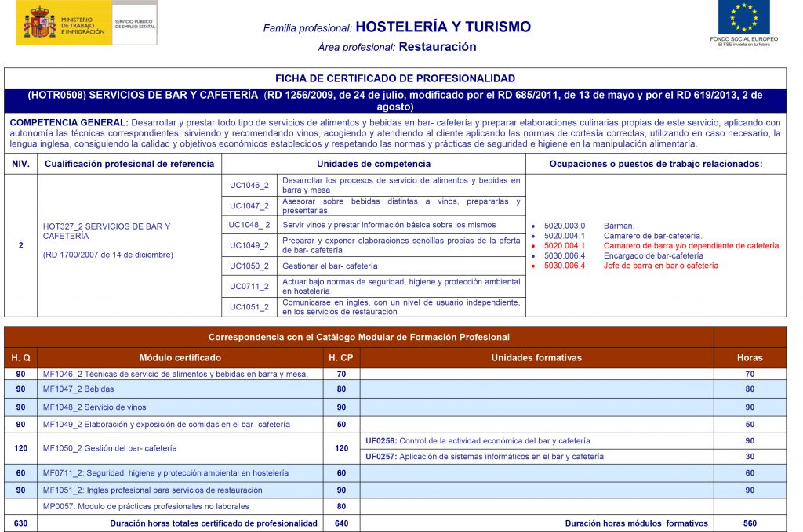Click the UC1046_2 competence unit code
This screenshot has width=803, height=532.
point(249,185)
